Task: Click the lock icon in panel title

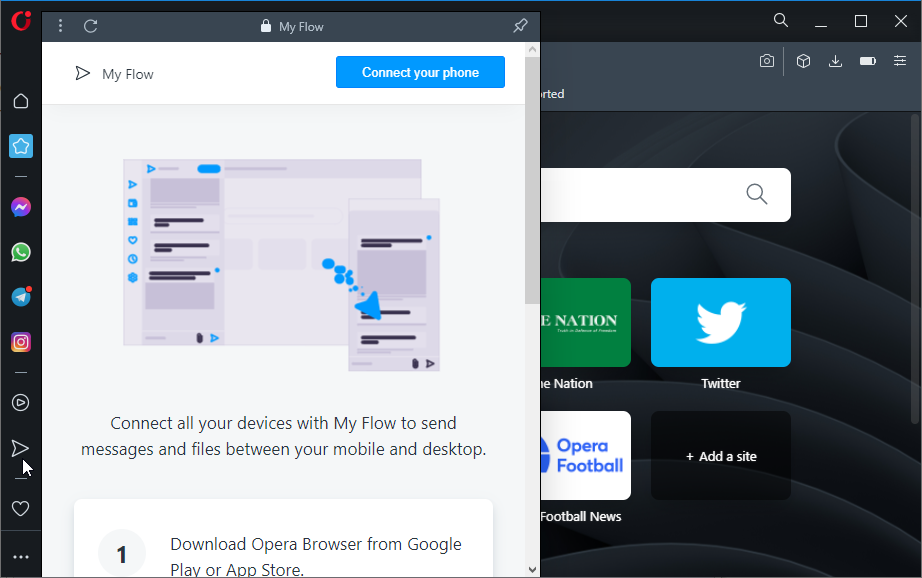Action: coord(266,26)
